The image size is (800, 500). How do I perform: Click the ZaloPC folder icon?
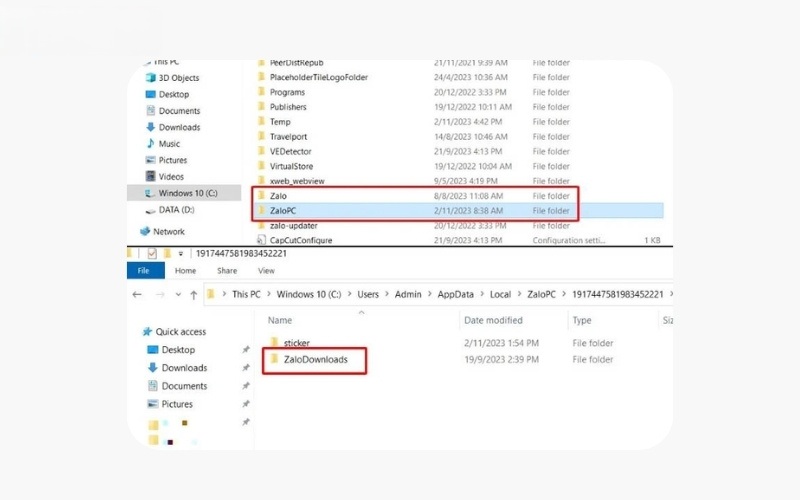coord(262,210)
